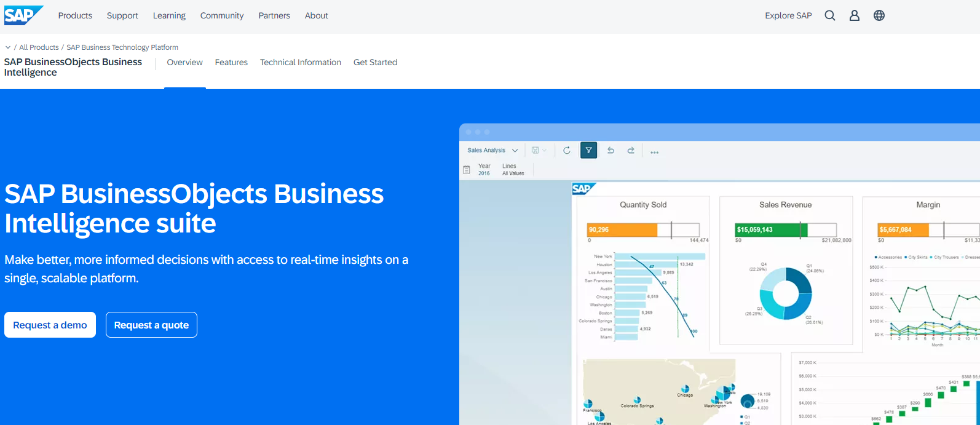Switch to Technical Information tab
Viewport: 980px width, 425px height.
301,62
